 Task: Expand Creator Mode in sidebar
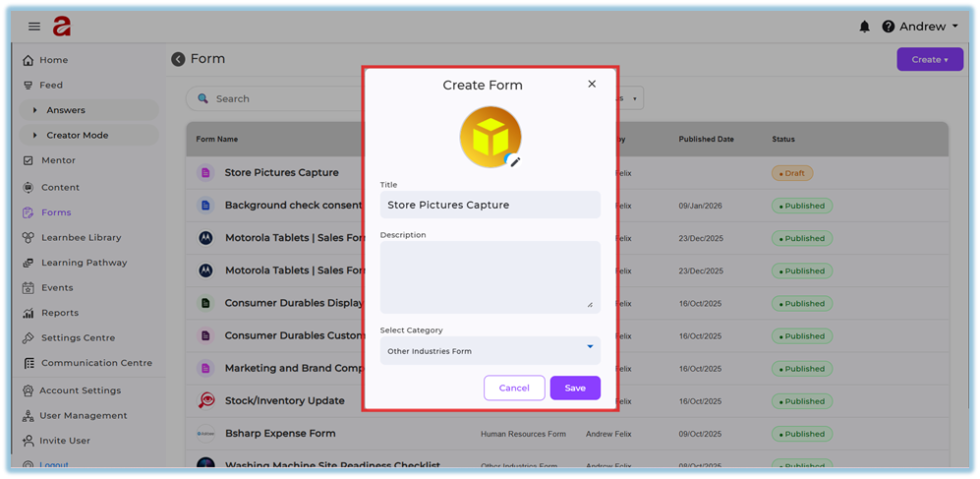tap(77, 135)
